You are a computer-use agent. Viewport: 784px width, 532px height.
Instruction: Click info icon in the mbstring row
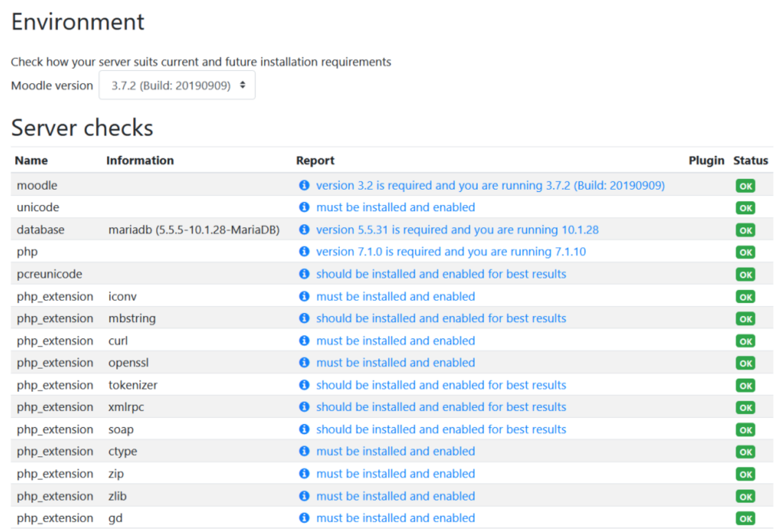pos(304,318)
